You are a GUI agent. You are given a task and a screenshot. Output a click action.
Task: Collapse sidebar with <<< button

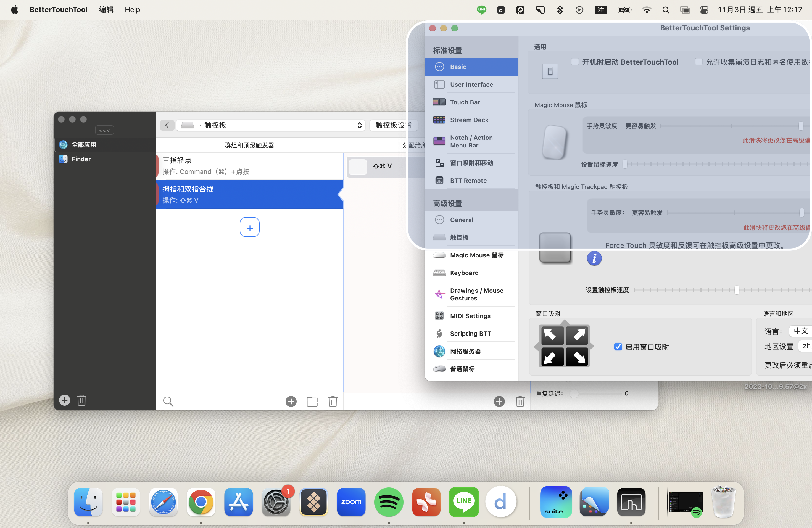point(104,130)
